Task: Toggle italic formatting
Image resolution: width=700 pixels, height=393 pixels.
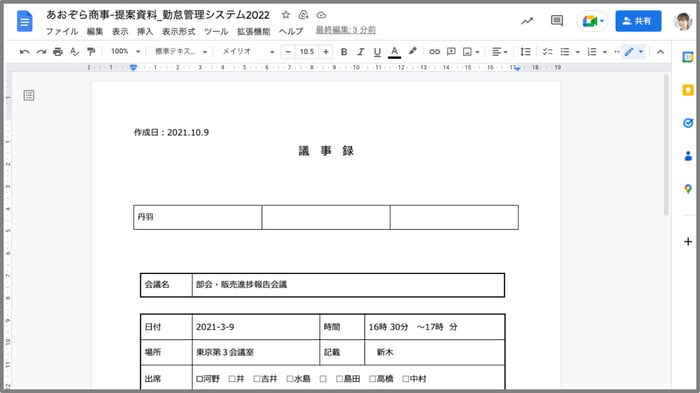Action: pyautogui.click(x=360, y=52)
